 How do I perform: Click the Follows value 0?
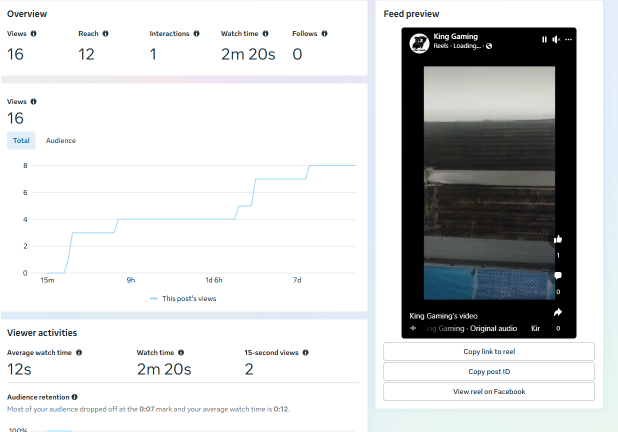coord(297,54)
